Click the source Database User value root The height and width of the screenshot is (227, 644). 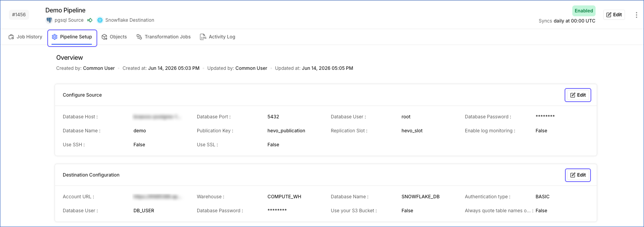[406, 117]
